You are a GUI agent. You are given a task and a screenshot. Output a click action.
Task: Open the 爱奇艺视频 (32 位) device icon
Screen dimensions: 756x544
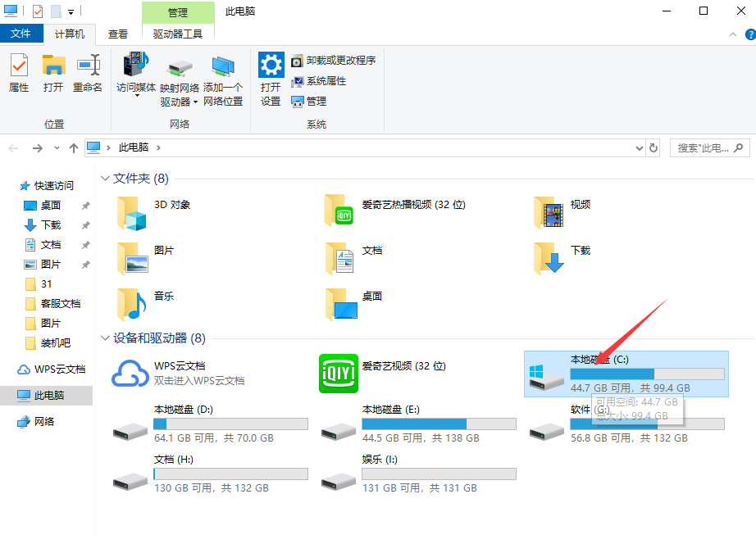point(339,374)
